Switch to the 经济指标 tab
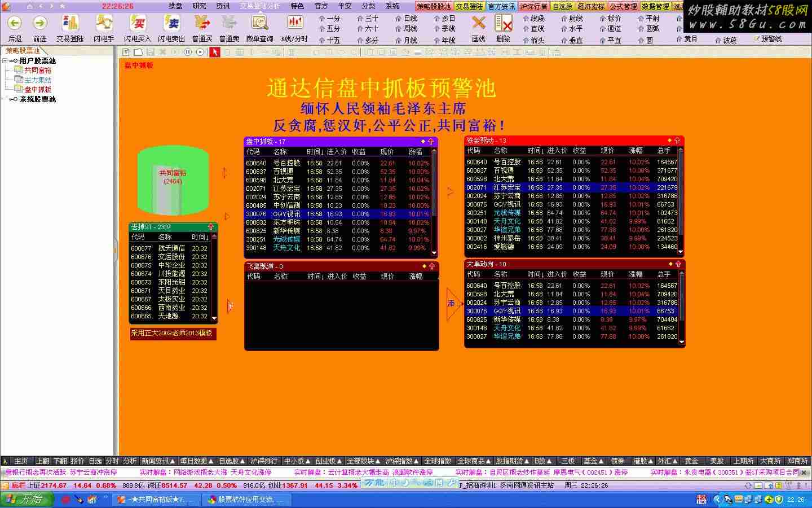 (592, 7)
